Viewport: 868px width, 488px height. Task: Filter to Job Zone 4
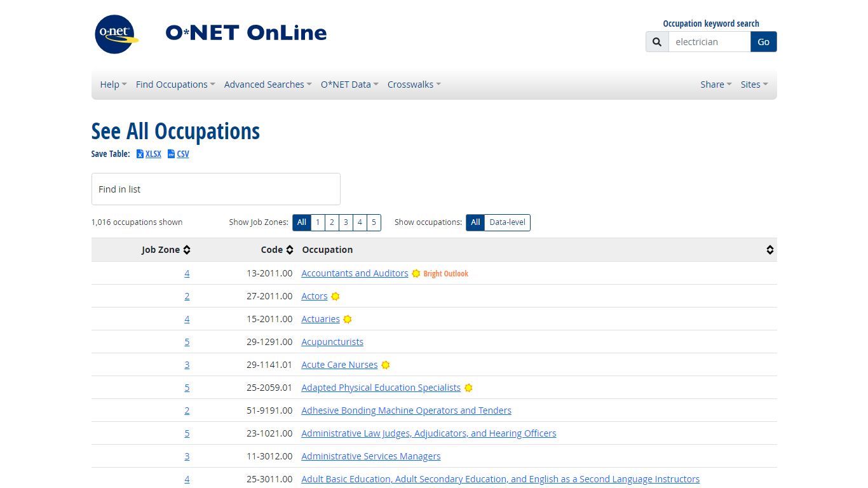360,222
